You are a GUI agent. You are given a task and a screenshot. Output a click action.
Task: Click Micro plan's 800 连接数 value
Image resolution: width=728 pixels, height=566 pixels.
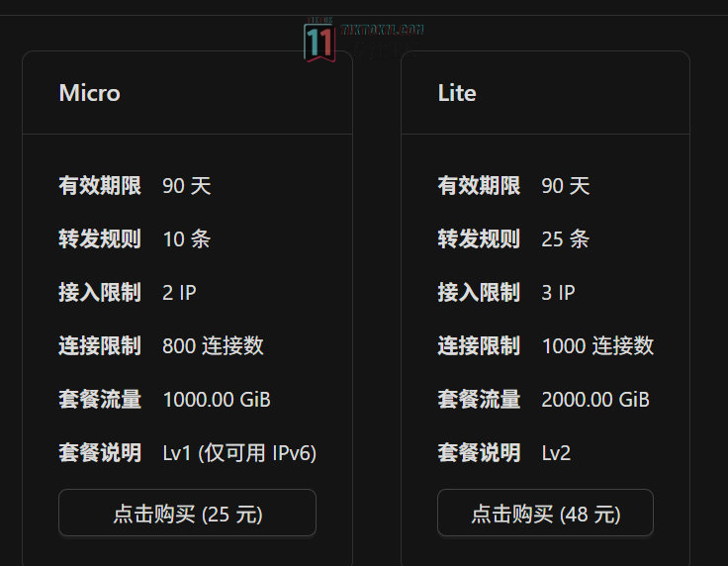pos(213,346)
